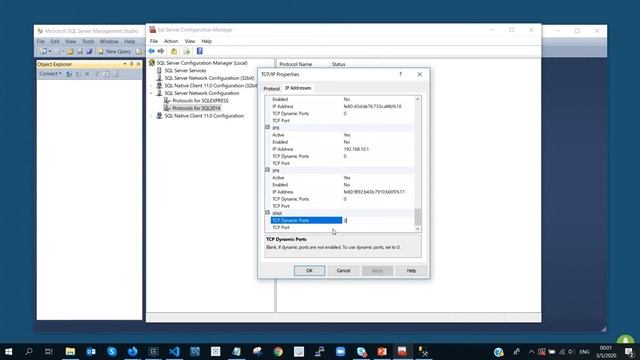Close the Object Explorer panel

tap(138, 64)
